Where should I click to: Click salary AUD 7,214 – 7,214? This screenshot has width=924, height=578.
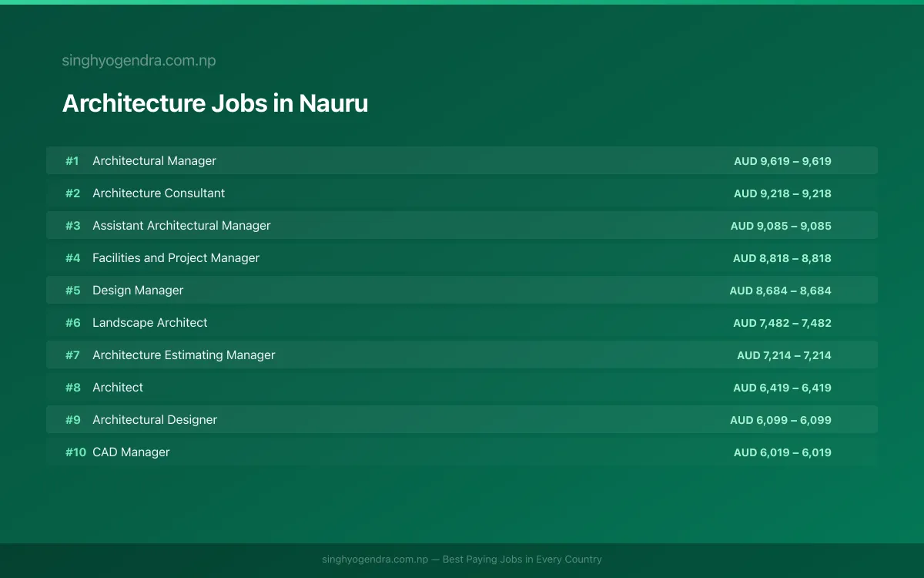click(x=784, y=355)
